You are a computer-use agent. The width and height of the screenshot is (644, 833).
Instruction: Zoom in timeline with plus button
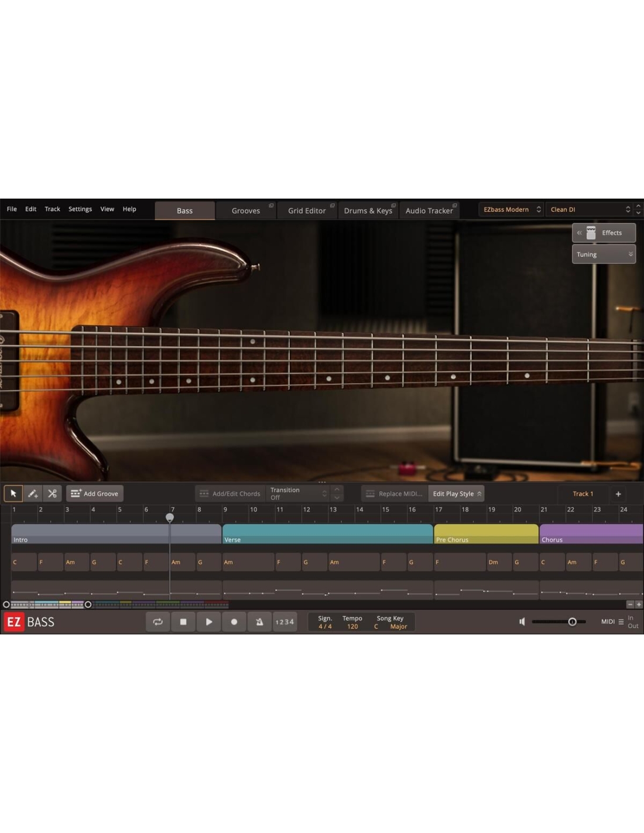coord(639,605)
